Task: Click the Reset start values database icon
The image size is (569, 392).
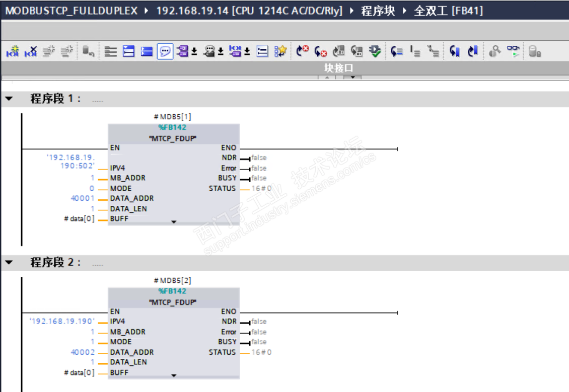Action: pyautogui.click(x=88, y=51)
